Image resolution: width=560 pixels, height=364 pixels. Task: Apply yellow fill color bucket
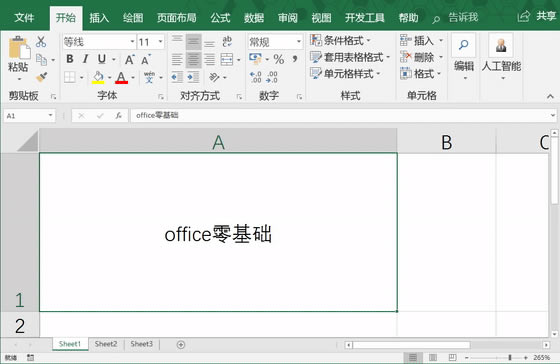pos(98,77)
